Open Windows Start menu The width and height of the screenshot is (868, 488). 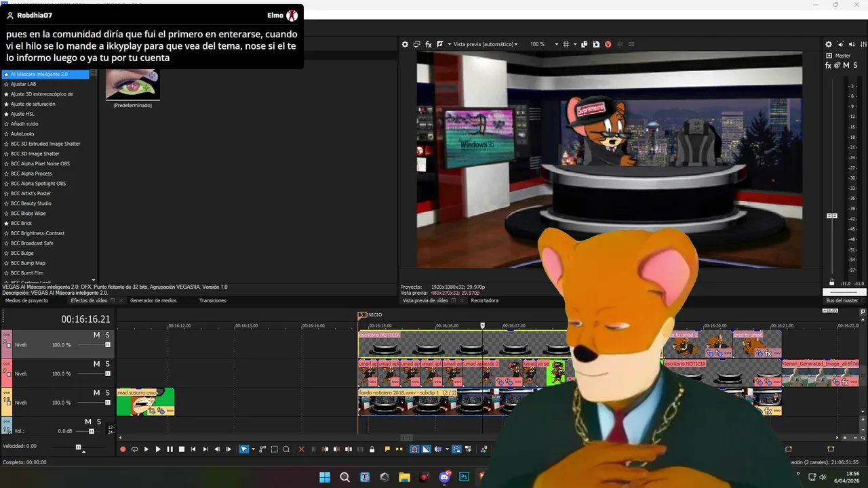click(x=324, y=477)
